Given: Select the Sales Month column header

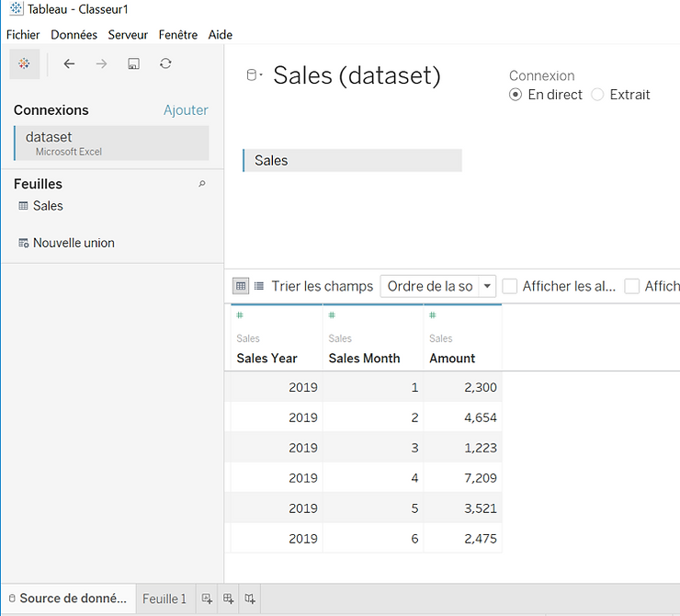Looking at the screenshot, I should point(364,359).
